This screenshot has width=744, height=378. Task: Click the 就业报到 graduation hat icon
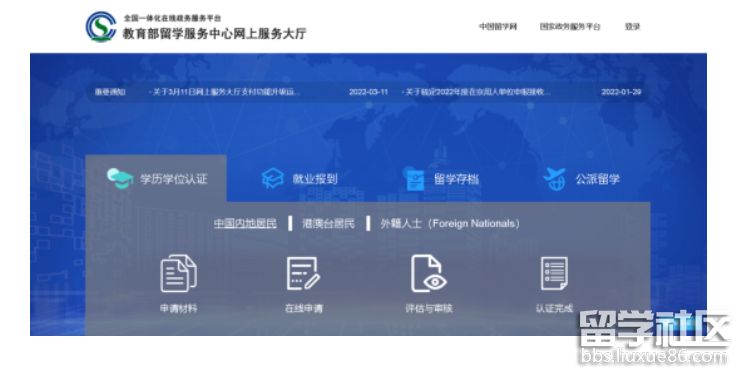click(x=272, y=179)
